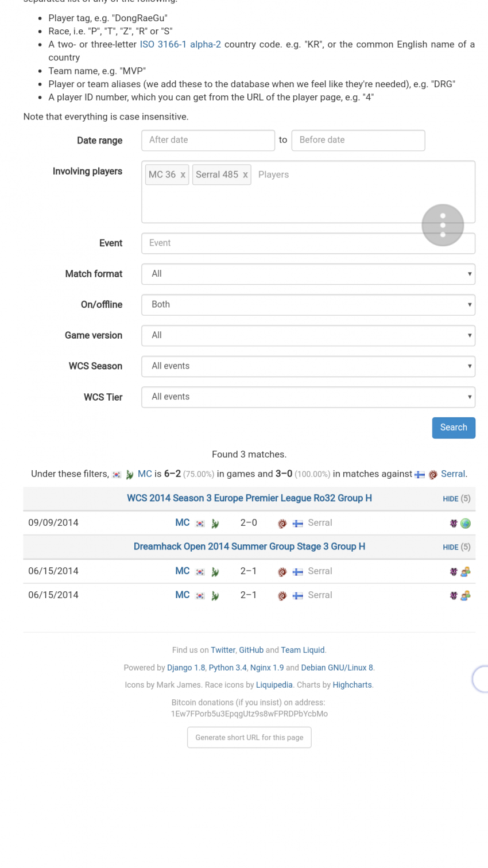Open the WCS Tier dropdown
The width and height of the screenshot is (488, 868).
tap(308, 397)
